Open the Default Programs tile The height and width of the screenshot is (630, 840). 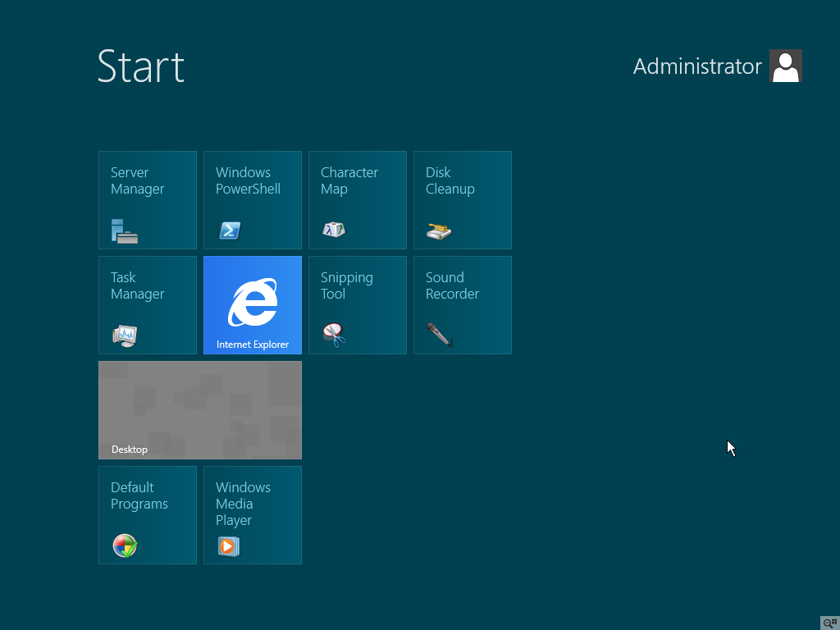click(148, 515)
